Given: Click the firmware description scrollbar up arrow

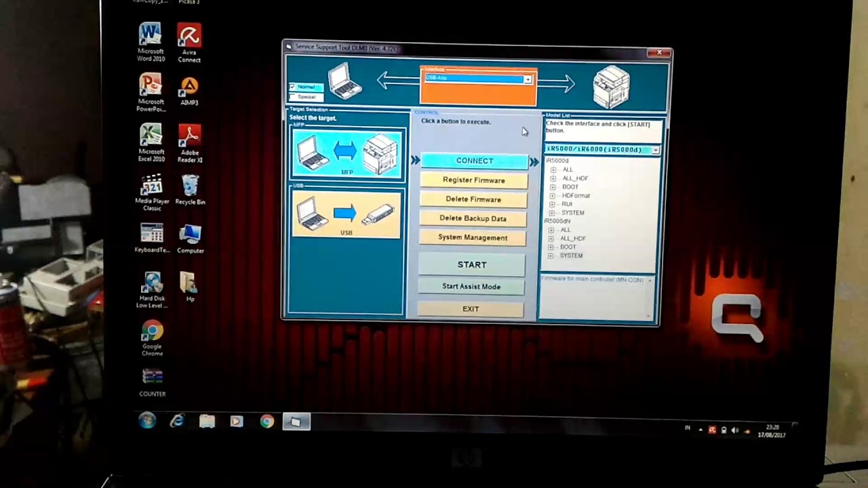Looking at the screenshot, I should tap(650, 280).
